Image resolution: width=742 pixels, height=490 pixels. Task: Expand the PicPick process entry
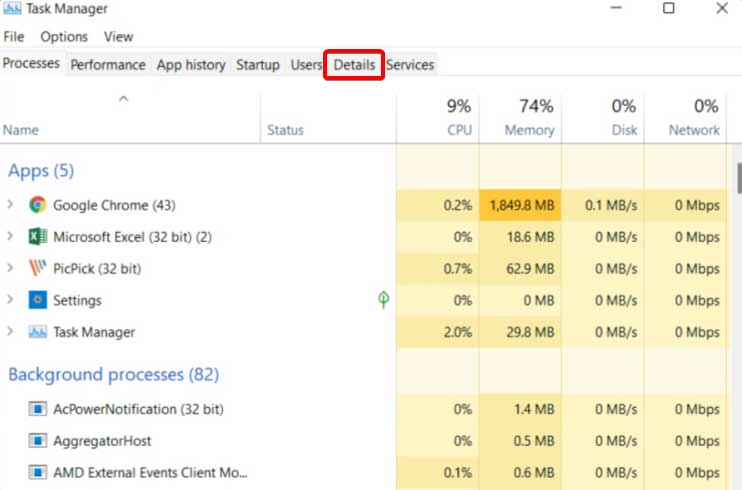point(10,267)
